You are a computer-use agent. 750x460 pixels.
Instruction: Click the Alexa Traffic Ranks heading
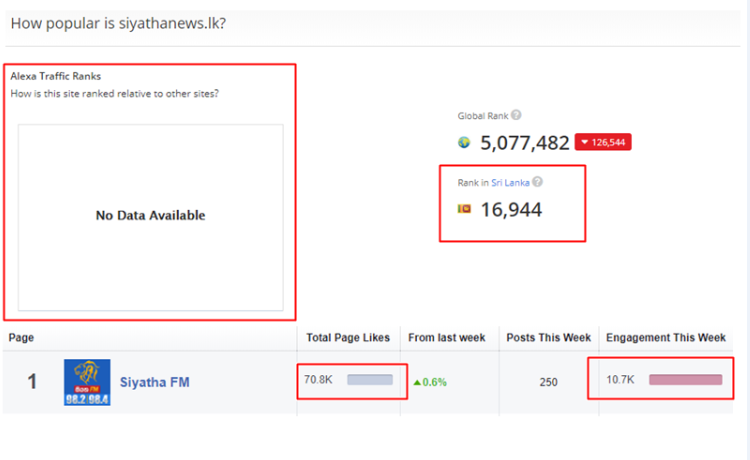55,76
